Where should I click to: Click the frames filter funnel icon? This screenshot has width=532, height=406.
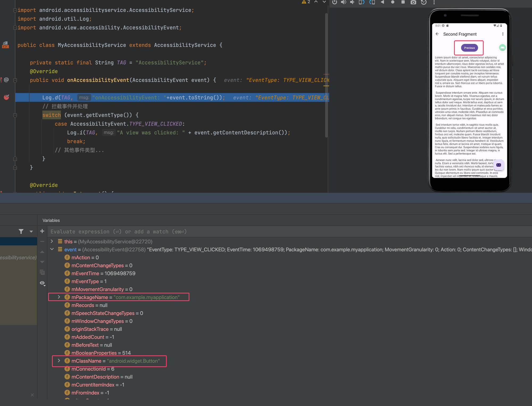21,231
